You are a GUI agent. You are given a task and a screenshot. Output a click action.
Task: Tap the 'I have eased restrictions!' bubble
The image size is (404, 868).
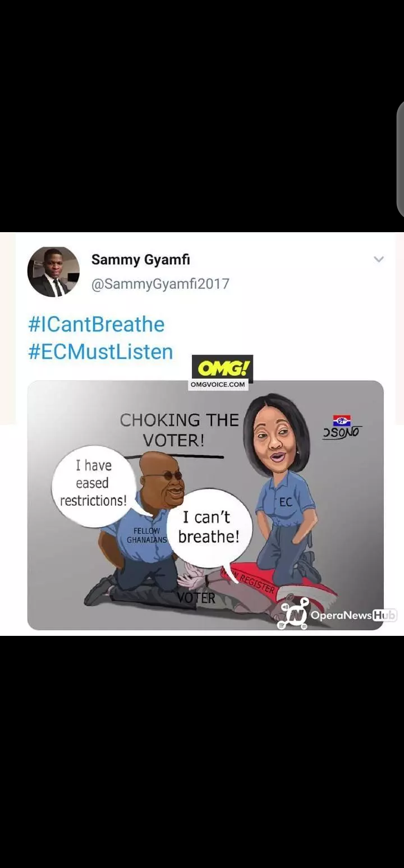[x=94, y=483]
